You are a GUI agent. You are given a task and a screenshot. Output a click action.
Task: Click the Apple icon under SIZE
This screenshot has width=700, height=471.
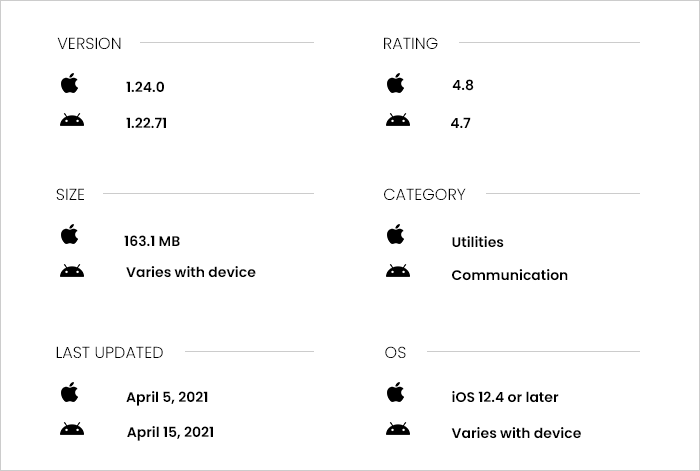tap(69, 234)
